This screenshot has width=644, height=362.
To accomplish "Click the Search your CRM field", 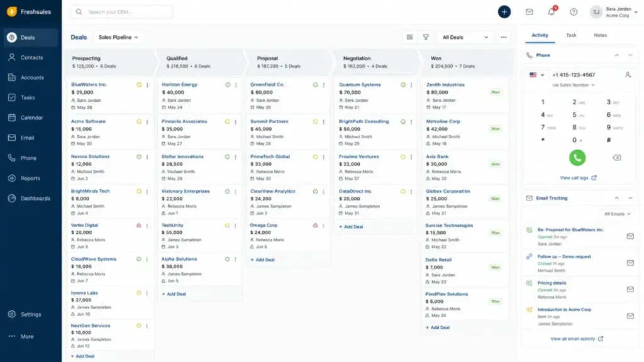I will (122, 12).
